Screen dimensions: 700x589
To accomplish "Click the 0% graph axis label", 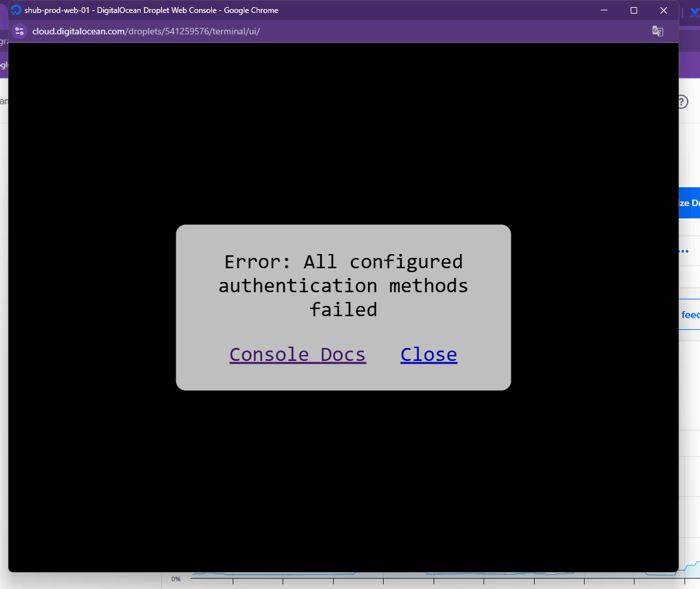I will point(176,579).
